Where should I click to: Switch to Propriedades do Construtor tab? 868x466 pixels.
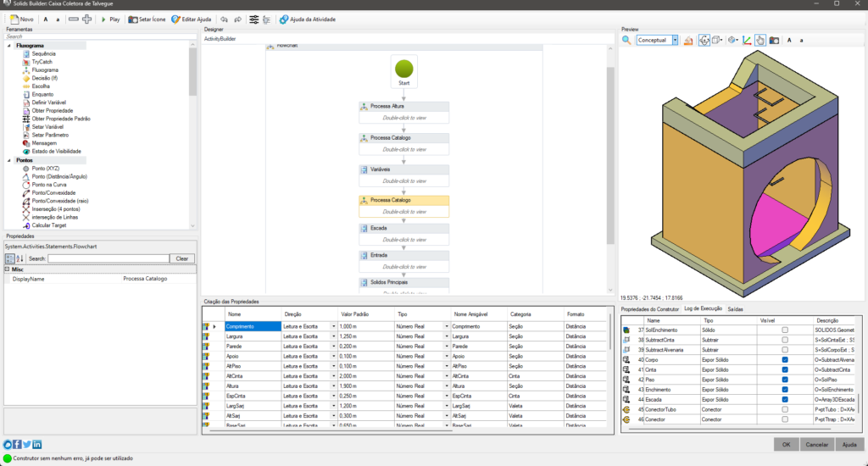[649, 309]
